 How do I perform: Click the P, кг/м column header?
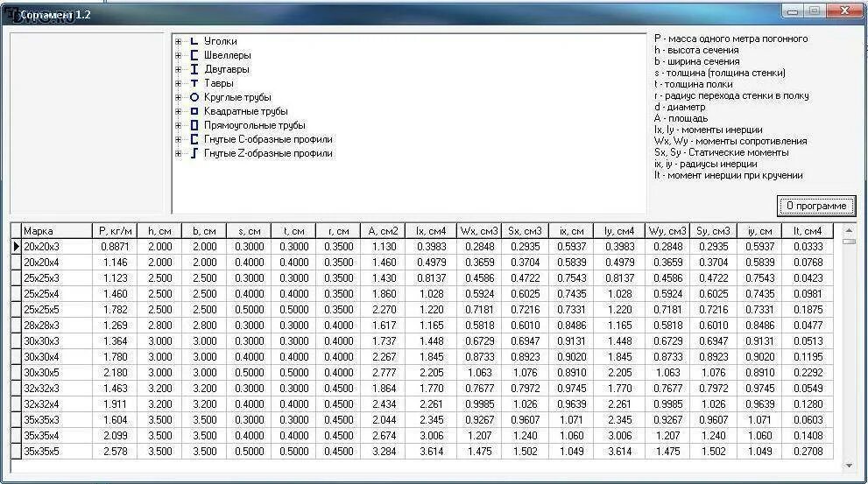pos(115,231)
